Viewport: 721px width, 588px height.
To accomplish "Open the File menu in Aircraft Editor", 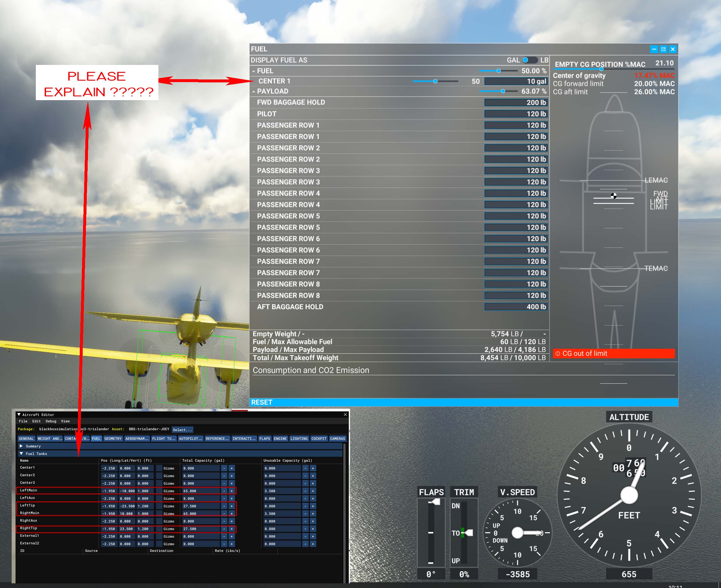I will [x=23, y=421].
